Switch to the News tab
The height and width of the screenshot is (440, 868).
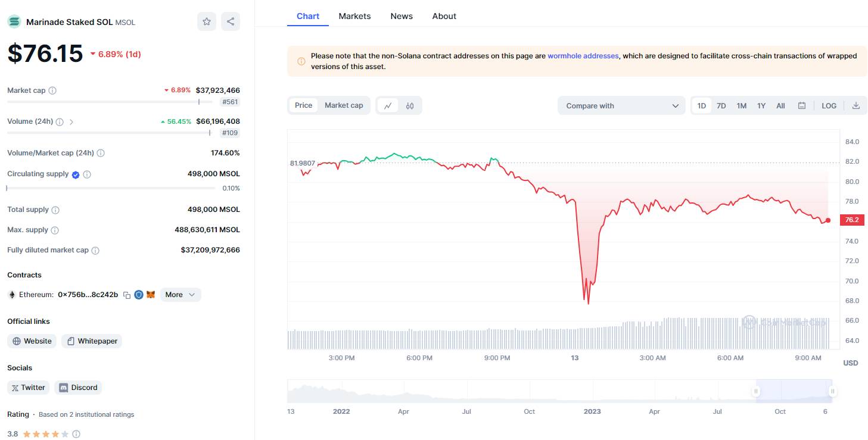[402, 16]
